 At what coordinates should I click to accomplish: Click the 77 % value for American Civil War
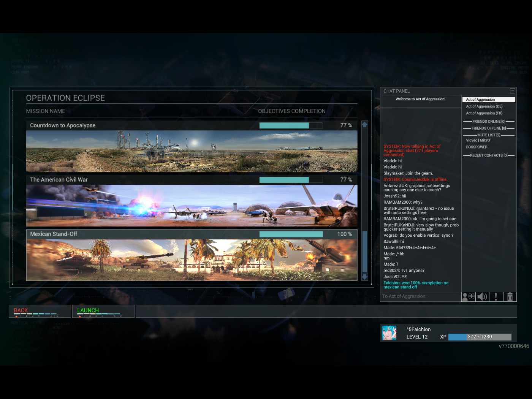pos(346,180)
